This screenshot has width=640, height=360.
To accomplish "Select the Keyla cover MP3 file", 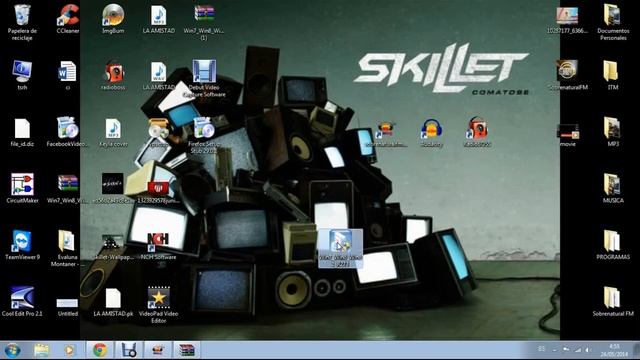I will click(x=113, y=132).
